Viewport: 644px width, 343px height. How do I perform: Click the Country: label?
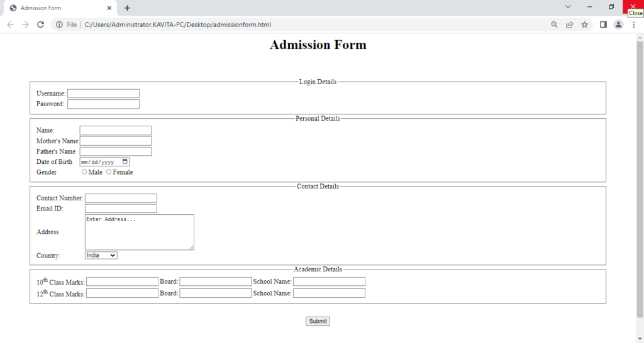[48, 256]
